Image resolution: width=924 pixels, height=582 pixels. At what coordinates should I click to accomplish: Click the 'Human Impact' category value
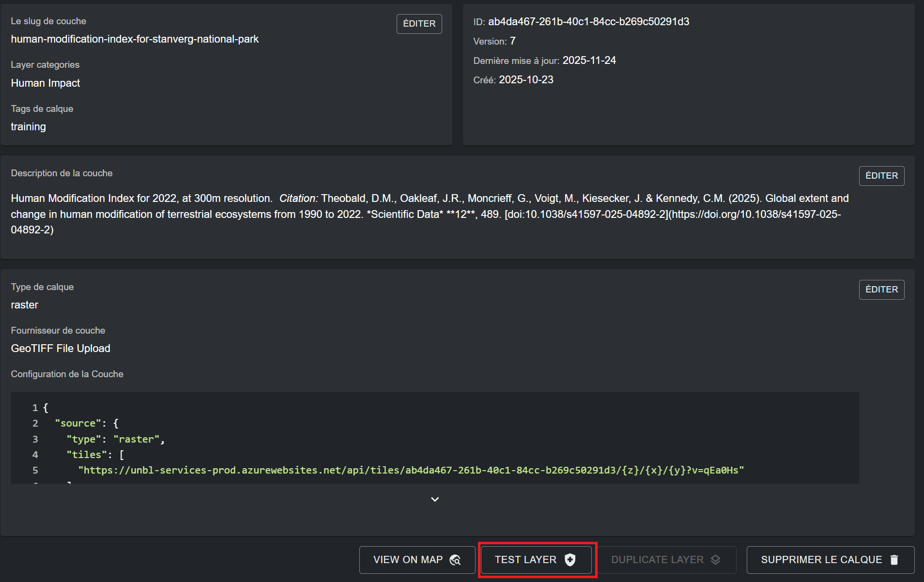pos(46,83)
